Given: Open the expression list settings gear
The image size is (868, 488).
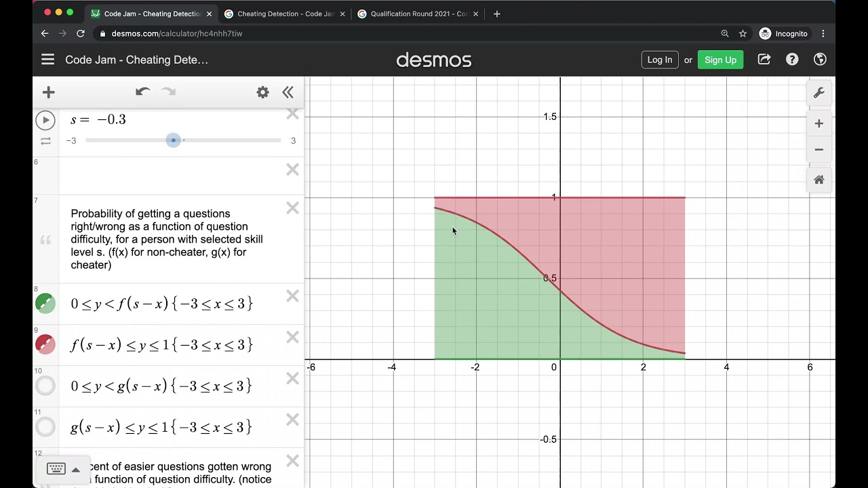Looking at the screenshot, I should tap(263, 92).
